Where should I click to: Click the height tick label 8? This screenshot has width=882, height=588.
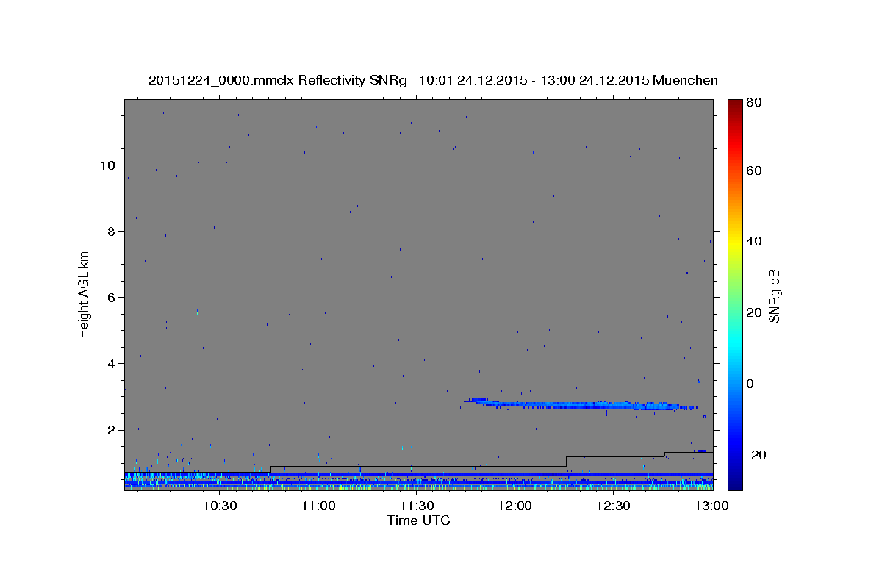(112, 231)
